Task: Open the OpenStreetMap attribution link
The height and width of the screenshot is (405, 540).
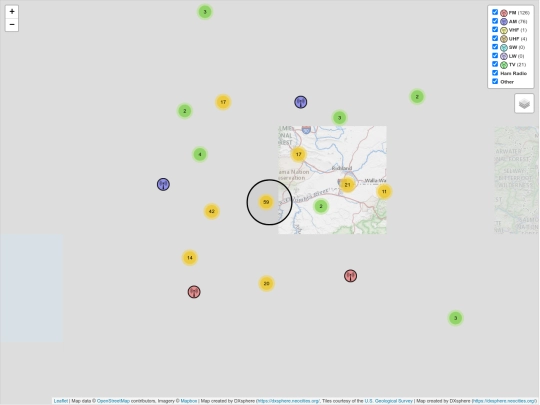Action: point(113,401)
